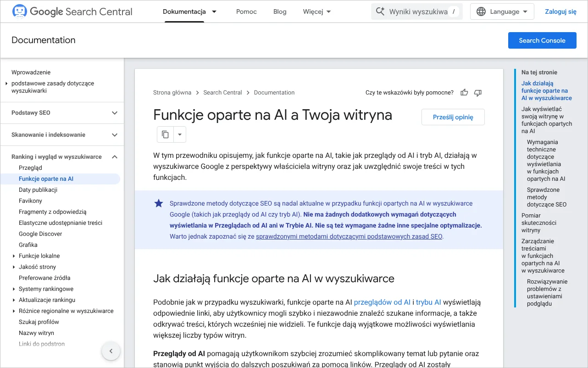588x368 pixels.
Task: Click Strona główna breadcrumb
Action: point(172,93)
